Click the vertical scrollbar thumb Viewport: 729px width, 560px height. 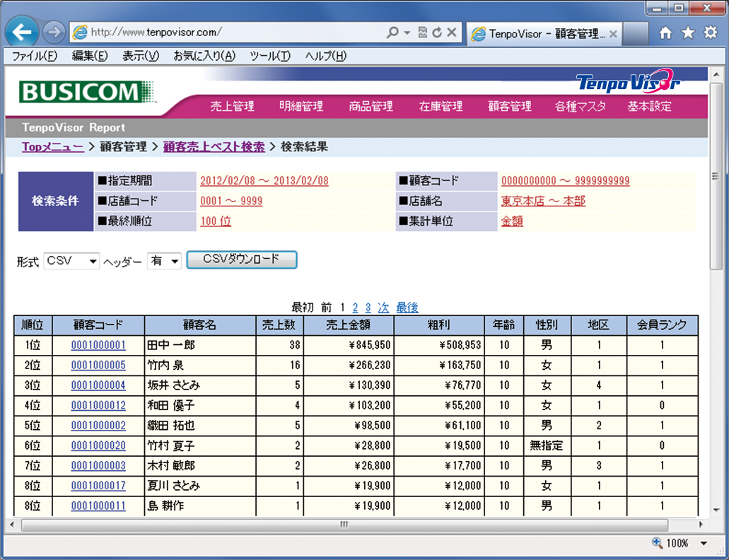tap(715, 176)
